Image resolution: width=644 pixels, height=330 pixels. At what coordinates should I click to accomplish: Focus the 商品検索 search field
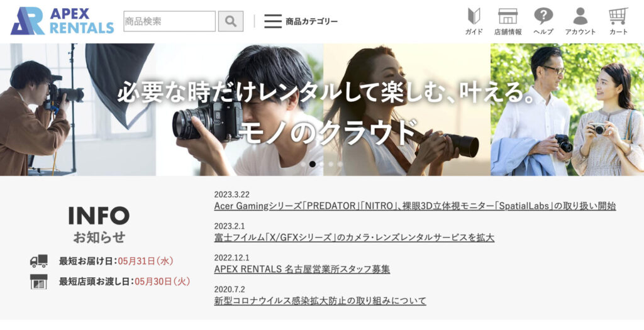tap(169, 21)
